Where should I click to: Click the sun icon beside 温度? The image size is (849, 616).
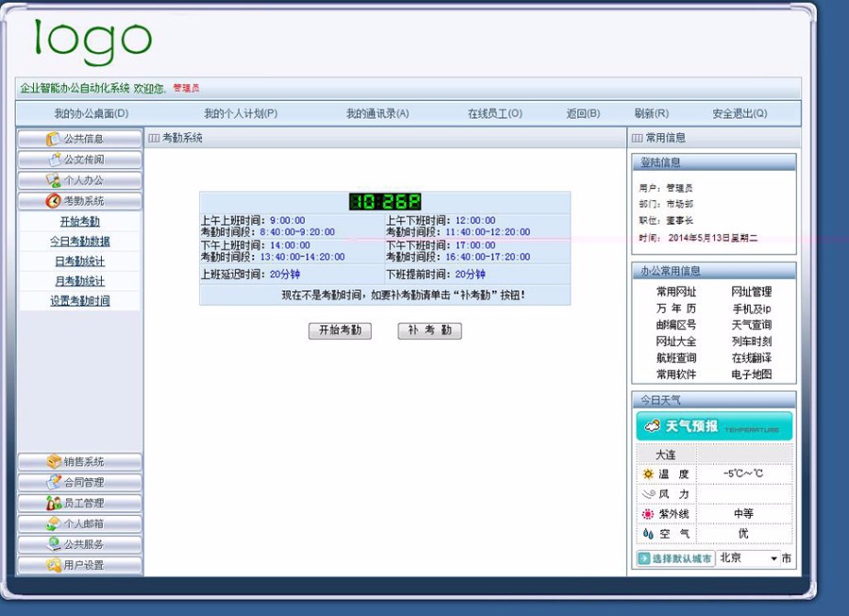[648, 474]
